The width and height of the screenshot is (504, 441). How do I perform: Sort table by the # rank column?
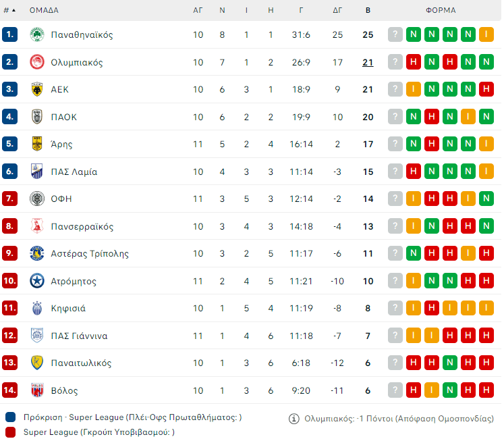click(9, 10)
